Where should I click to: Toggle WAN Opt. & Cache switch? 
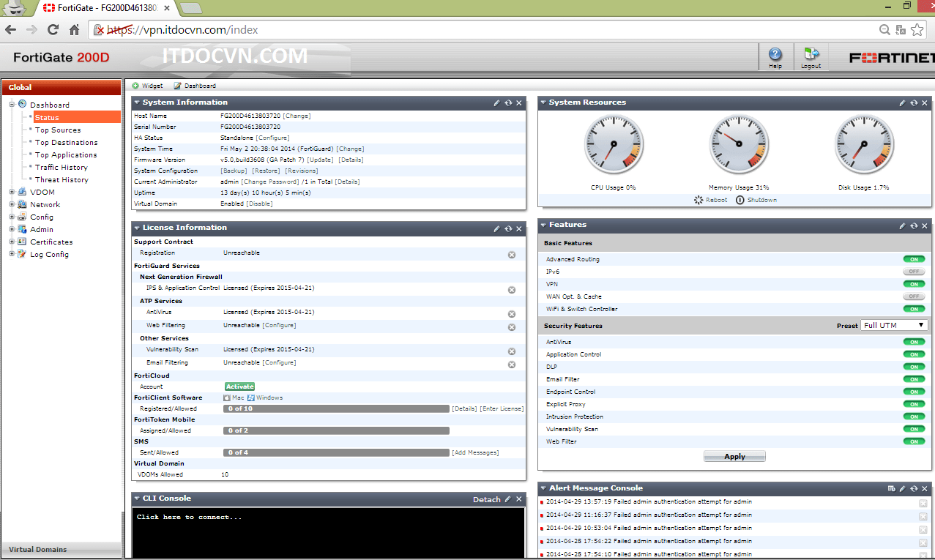tap(914, 296)
